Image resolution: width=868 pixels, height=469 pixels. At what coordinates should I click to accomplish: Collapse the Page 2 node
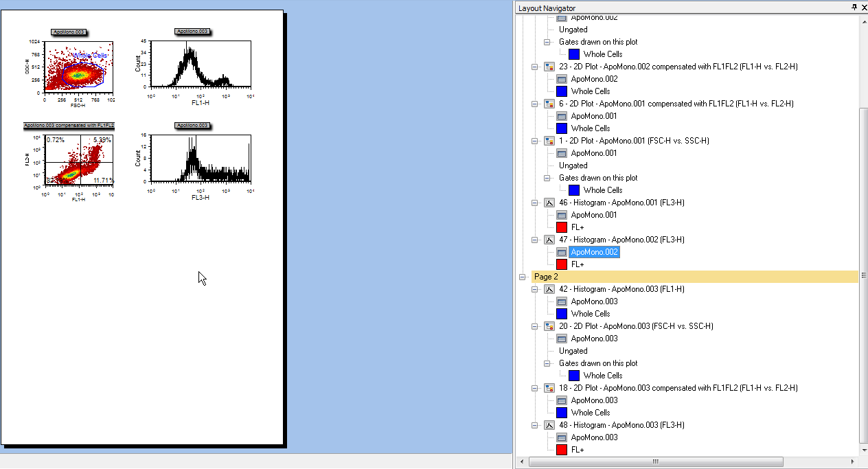click(523, 277)
